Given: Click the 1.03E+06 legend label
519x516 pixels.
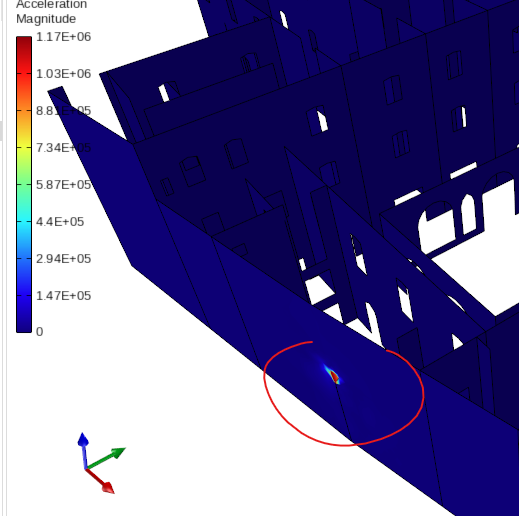Looking at the screenshot, I should (63, 74).
